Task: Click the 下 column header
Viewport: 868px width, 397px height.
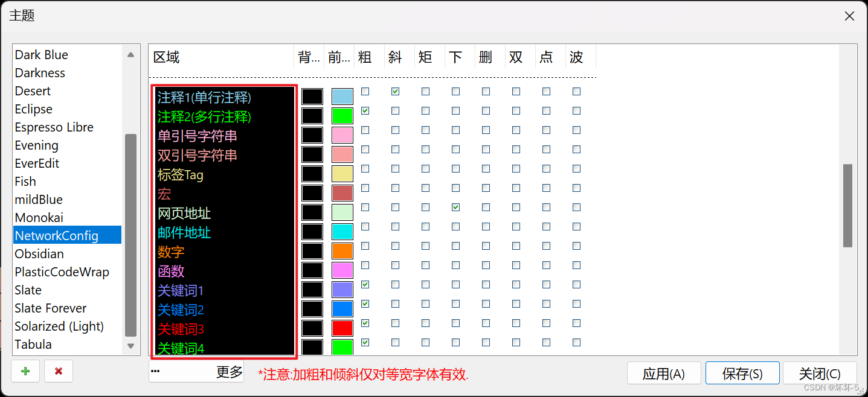Action: (x=460, y=57)
